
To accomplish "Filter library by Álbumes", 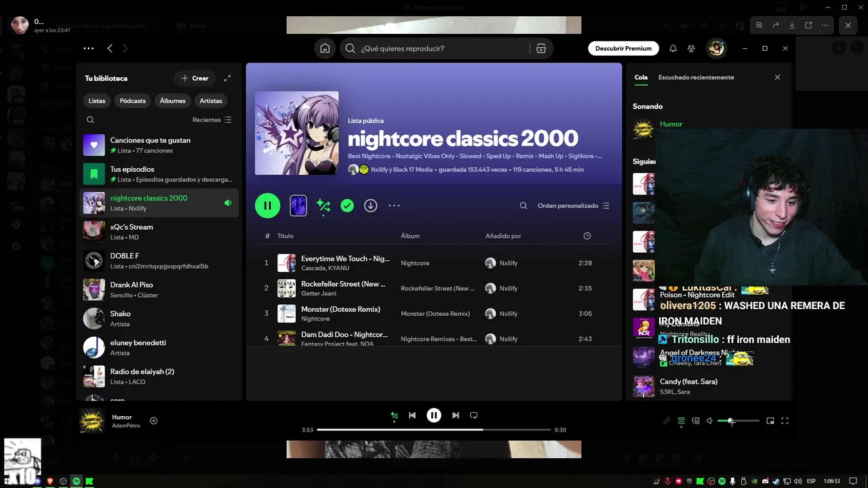I will pos(173,100).
